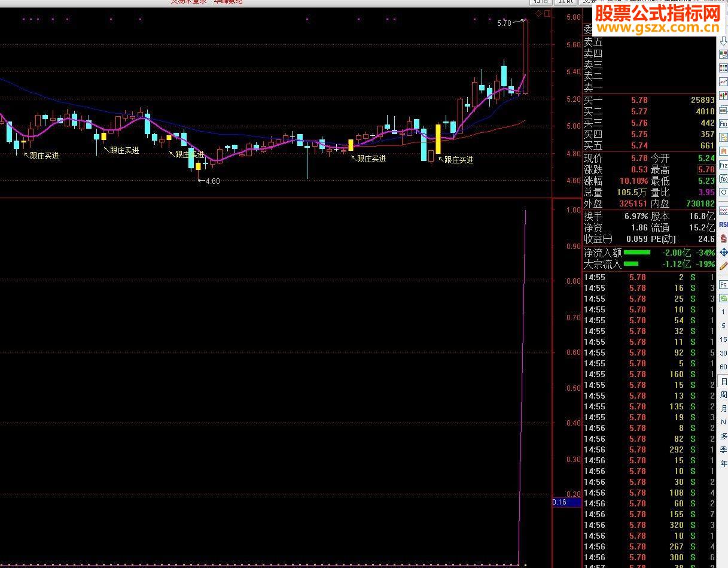Click the small square icon beside the diamond
This screenshot has width=728, height=568.
click(547, 13)
